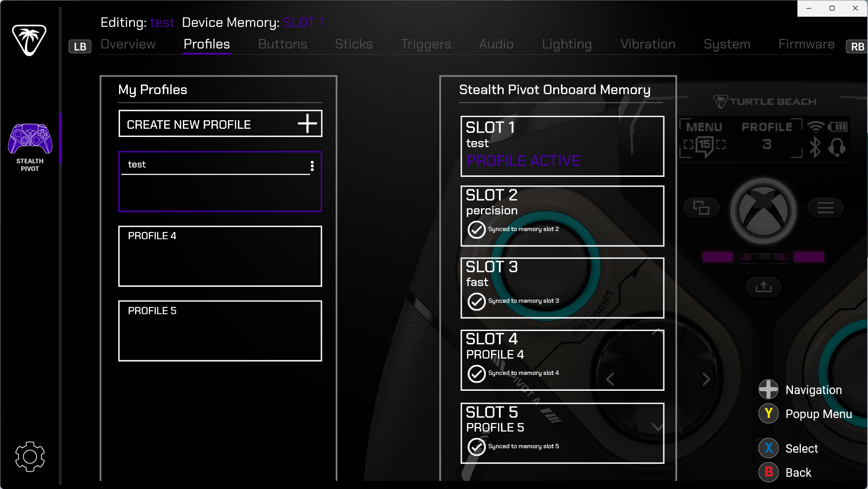Screen dimensions: 868x489
Task: Switch to the Profiles tab
Action: (207, 44)
